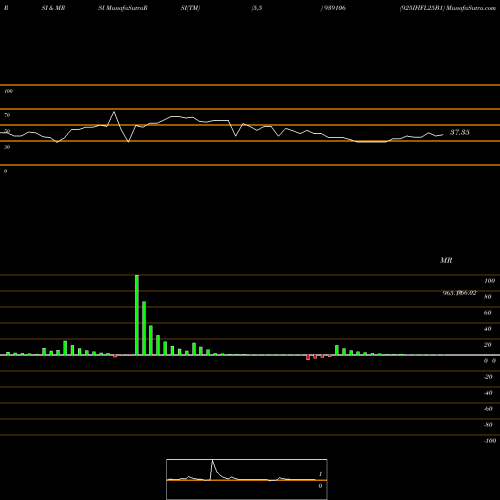This screenshot has width=500, height=500.
Task: Click the RSI axis label 30
Action: pyautogui.click(x=7, y=147)
